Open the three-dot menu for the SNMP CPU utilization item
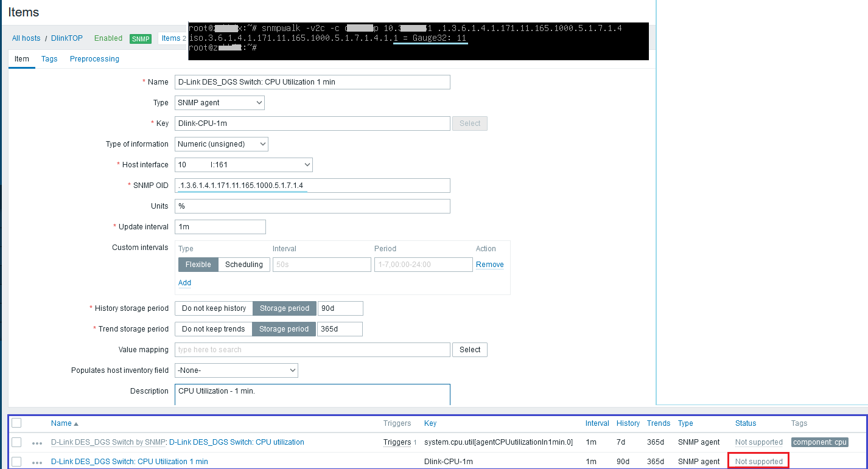 (x=37, y=442)
